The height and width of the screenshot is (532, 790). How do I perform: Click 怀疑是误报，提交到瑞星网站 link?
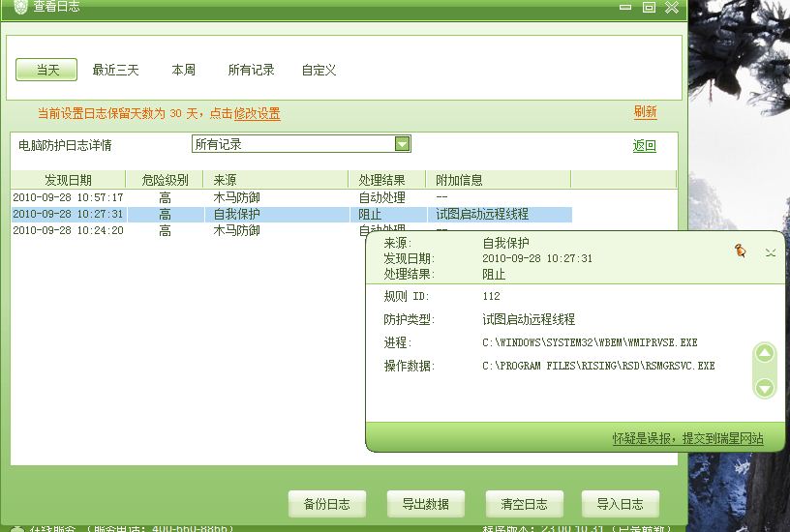tap(687, 438)
